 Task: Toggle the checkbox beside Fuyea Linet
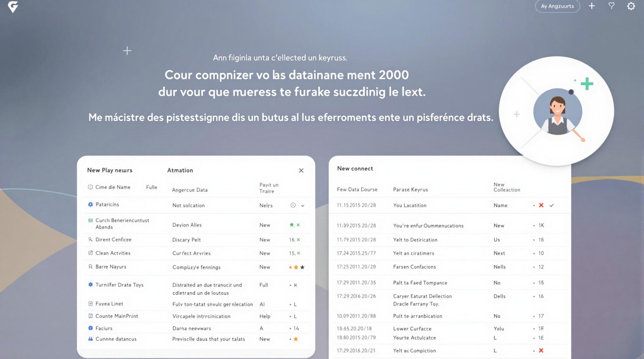(90, 304)
